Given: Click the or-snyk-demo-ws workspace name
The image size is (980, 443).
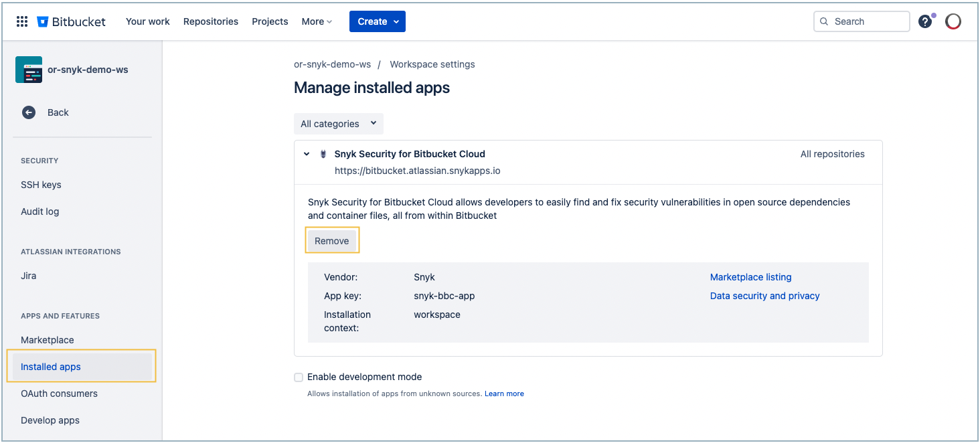Looking at the screenshot, I should point(88,70).
